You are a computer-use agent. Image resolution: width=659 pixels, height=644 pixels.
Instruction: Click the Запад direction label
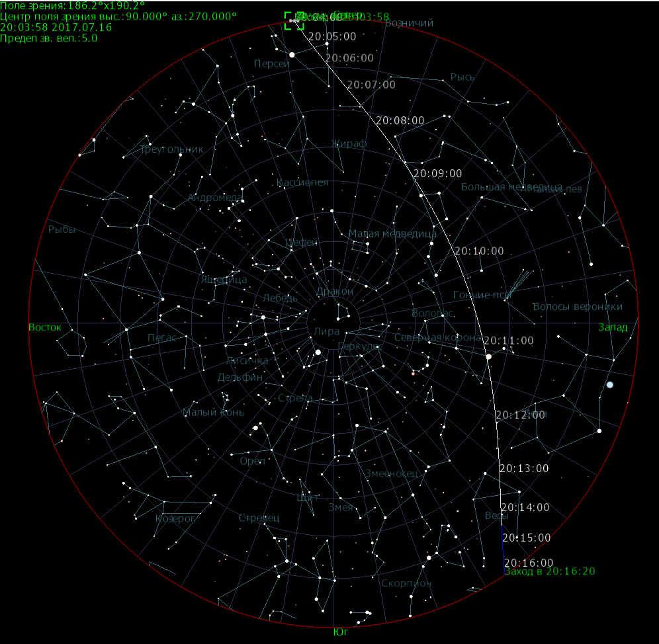[613, 327]
